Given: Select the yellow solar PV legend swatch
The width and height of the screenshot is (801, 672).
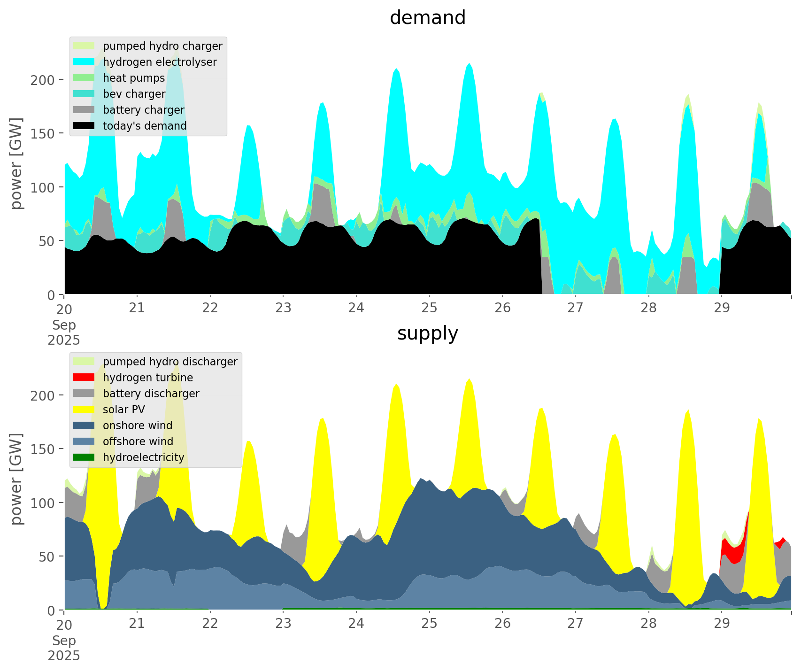Looking at the screenshot, I should [85, 409].
